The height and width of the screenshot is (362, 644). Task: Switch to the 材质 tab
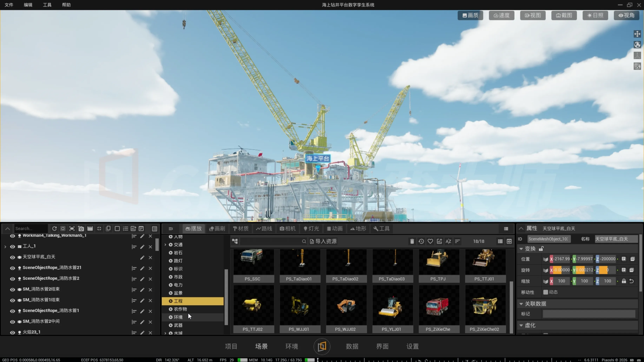point(241,229)
